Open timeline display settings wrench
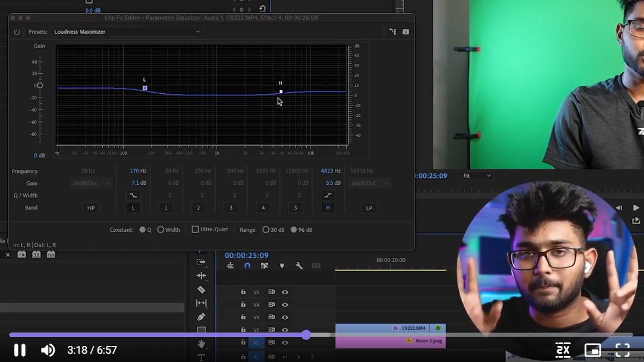The image size is (644, 362). click(x=299, y=266)
